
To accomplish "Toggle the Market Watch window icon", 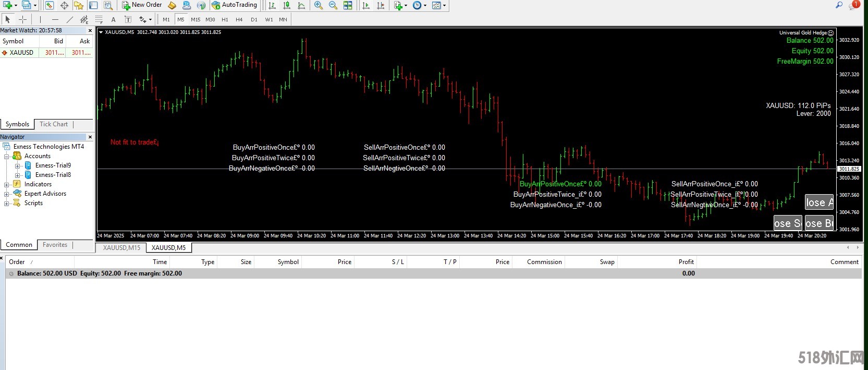I will click(49, 5).
